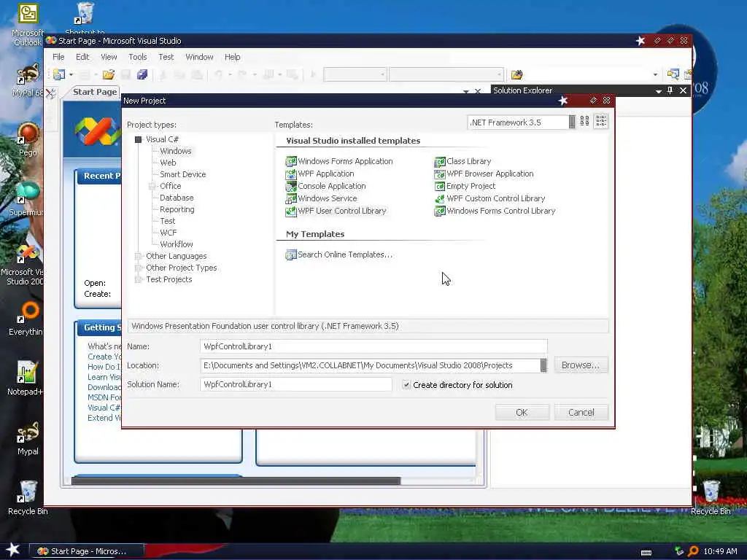747x560 pixels.
Task: Click the XP Start button
Action: tap(12, 551)
